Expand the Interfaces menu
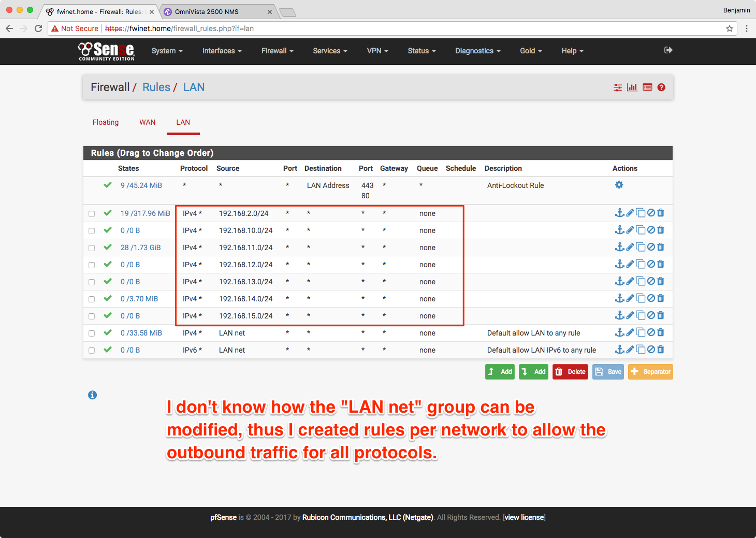Viewport: 756px width, 538px height. click(x=222, y=51)
